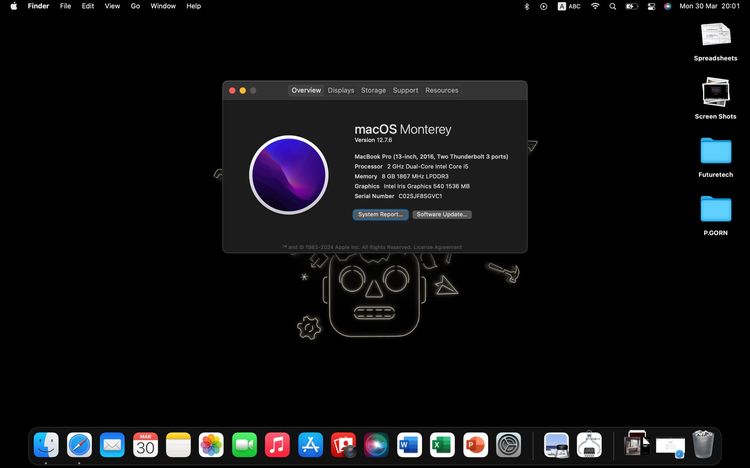
Task: Switch to the Storage tab
Action: [x=374, y=90]
